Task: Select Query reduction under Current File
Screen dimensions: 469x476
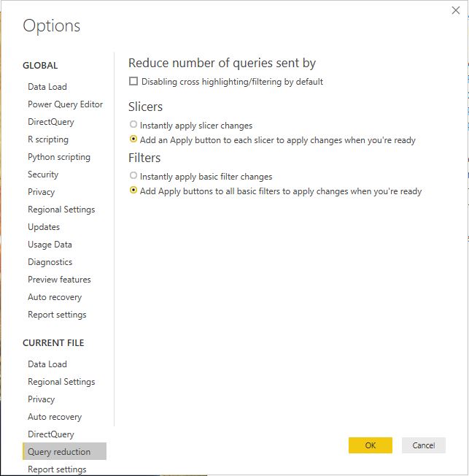Action: point(59,452)
